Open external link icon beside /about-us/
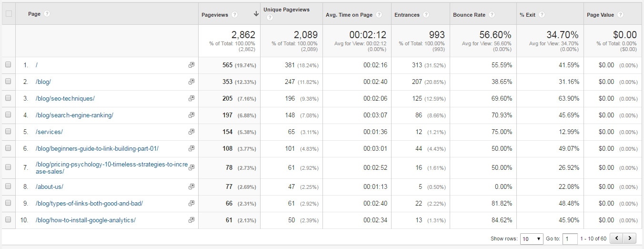This screenshot has height=249, width=644. (x=191, y=187)
